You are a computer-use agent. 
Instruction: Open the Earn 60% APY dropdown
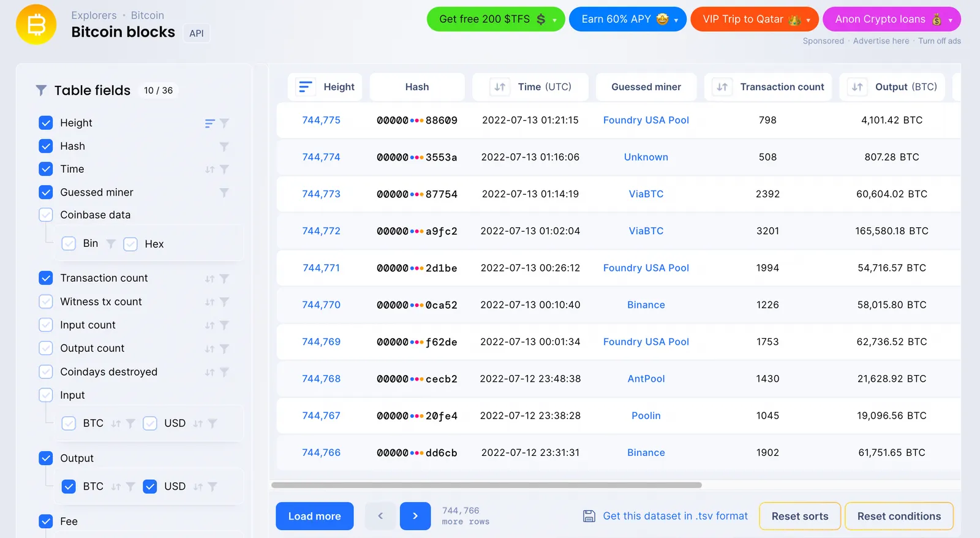pos(628,19)
